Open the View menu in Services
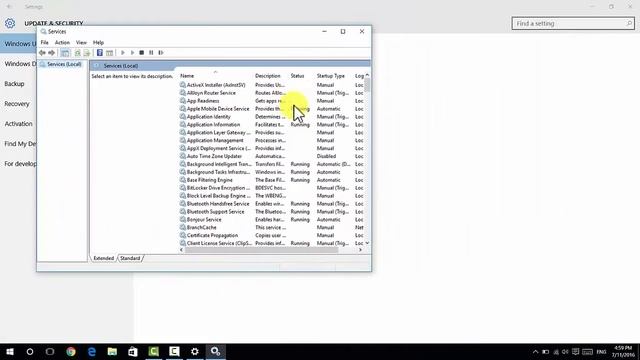This screenshot has height=360, width=640. click(x=81, y=42)
